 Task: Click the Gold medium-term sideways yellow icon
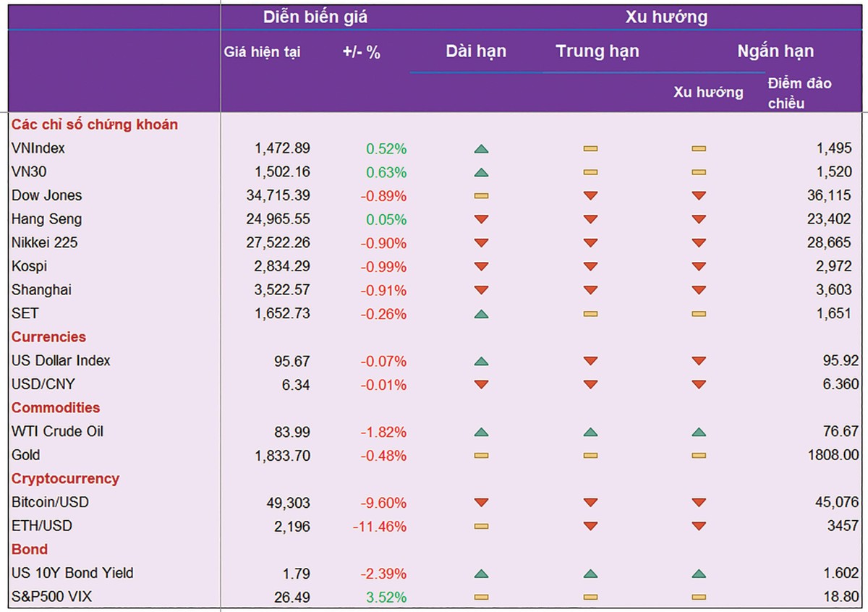(x=590, y=456)
